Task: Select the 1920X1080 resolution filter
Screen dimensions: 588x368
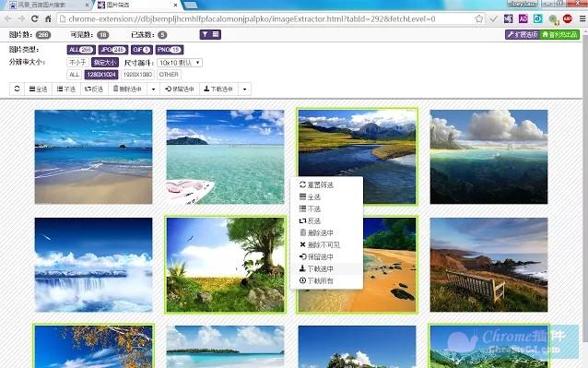Action: [x=137, y=75]
